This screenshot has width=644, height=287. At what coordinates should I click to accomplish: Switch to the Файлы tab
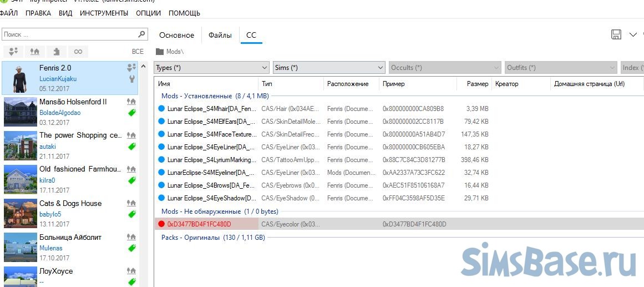(x=220, y=35)
